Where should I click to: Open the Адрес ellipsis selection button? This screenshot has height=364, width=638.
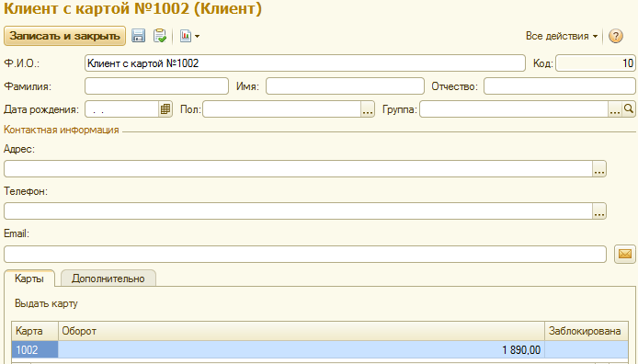[599, 169]
